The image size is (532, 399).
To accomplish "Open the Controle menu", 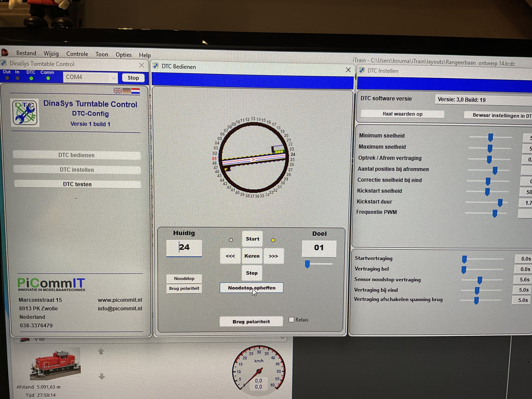I will coord(77,54).
